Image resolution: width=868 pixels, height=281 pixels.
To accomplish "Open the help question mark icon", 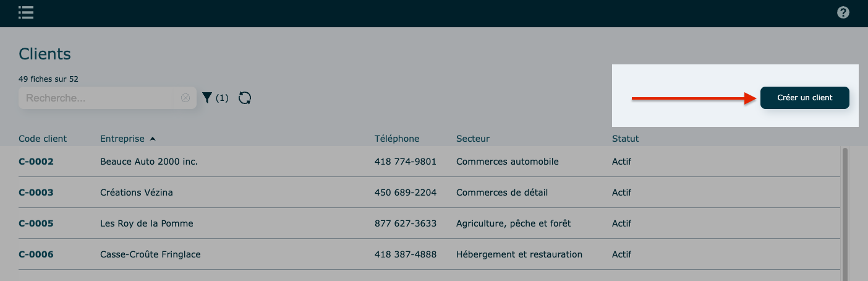I will pyautogui.click(x=843, y=12).
